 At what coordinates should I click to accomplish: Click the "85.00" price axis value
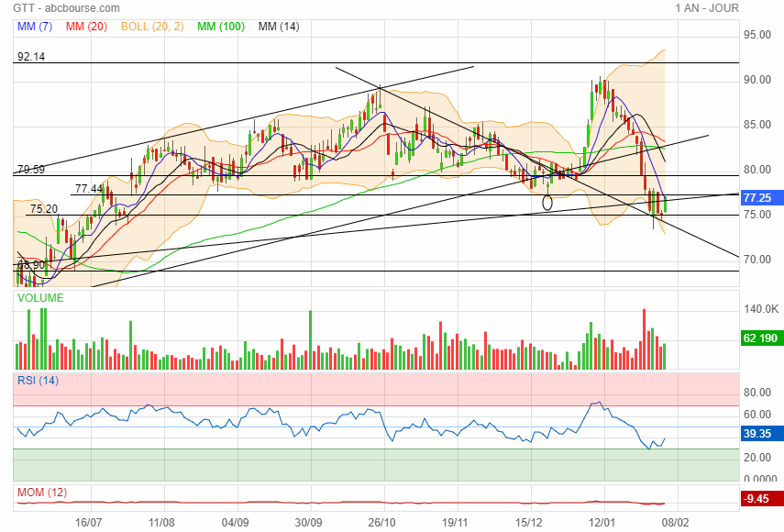pyautogui.click(x=757, y=125)
